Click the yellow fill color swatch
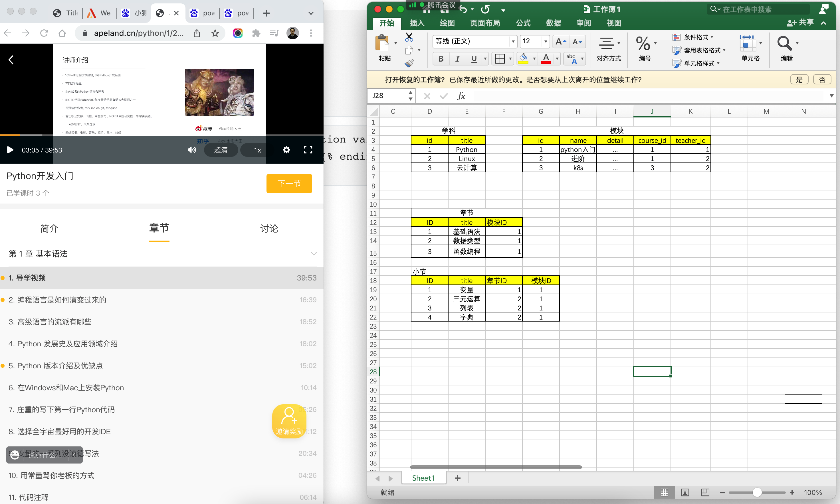 point(523,59)
